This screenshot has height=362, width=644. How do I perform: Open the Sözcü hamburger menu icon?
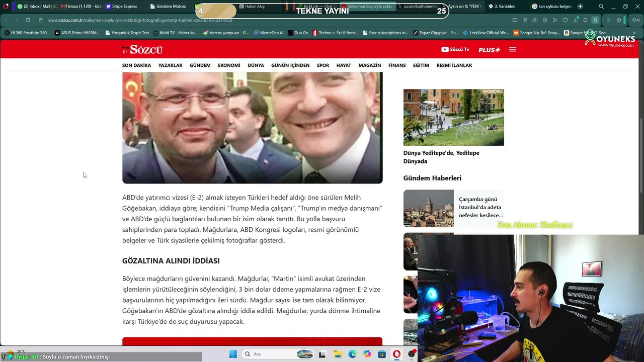click(513, 49)
